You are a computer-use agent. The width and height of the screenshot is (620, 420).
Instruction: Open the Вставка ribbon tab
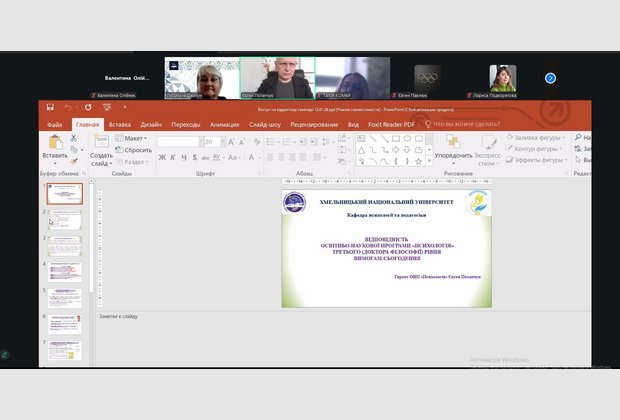tap(120, 124)
